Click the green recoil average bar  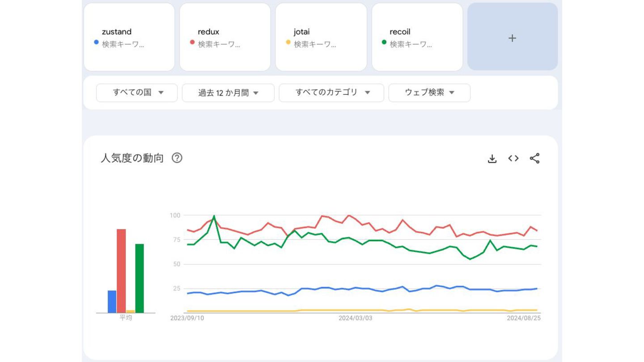coord(140,278)
